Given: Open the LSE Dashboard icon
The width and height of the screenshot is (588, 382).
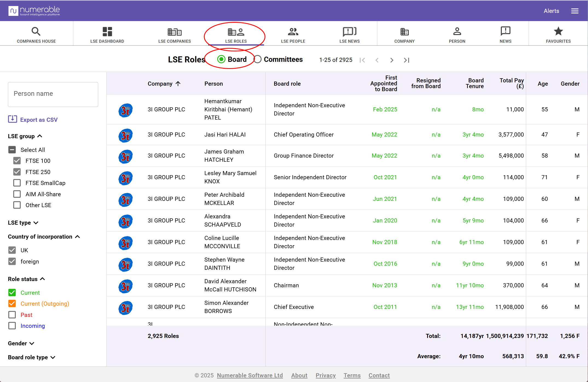Looking at the screenshot, I should point(107,31).
